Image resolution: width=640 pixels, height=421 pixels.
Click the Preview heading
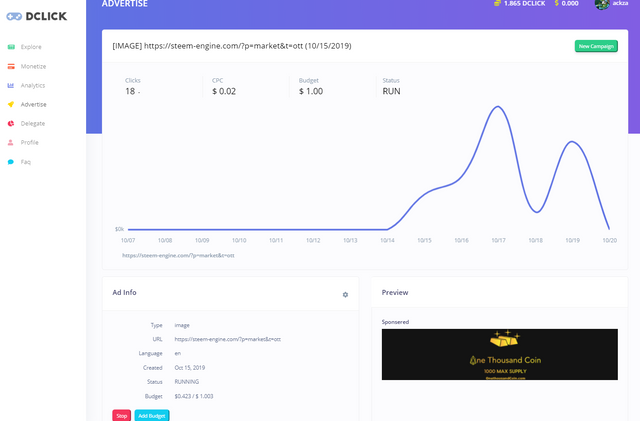[395, 292]
